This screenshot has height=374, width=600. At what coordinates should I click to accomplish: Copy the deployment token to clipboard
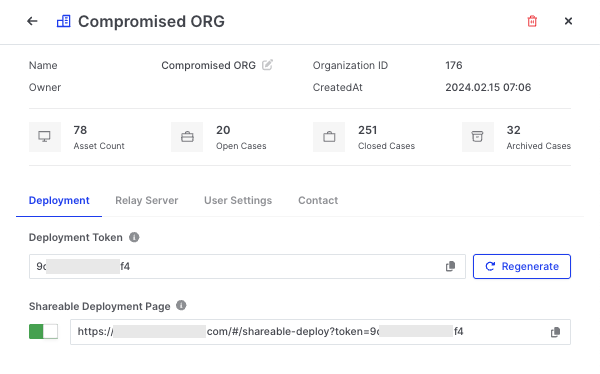(450, 266)
